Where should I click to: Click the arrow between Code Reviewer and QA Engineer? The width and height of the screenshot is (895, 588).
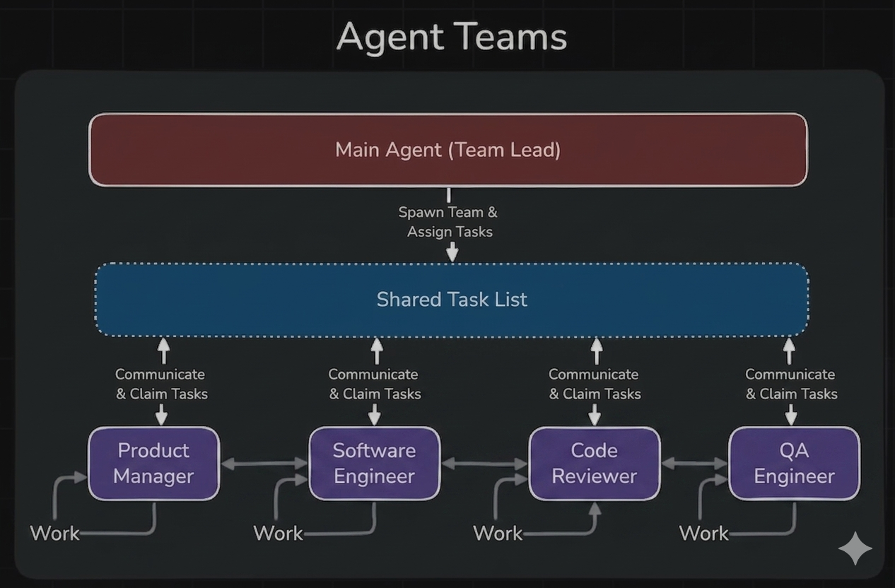[695, 463]
